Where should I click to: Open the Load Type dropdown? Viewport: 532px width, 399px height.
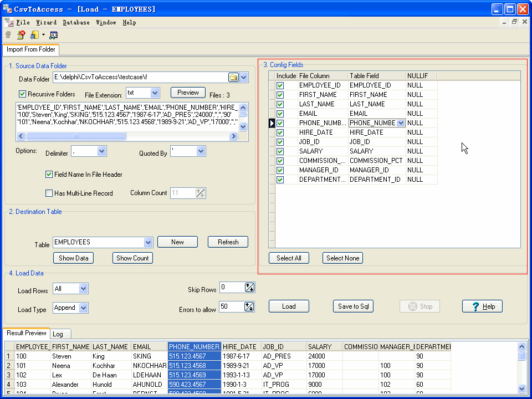[83, 308]
